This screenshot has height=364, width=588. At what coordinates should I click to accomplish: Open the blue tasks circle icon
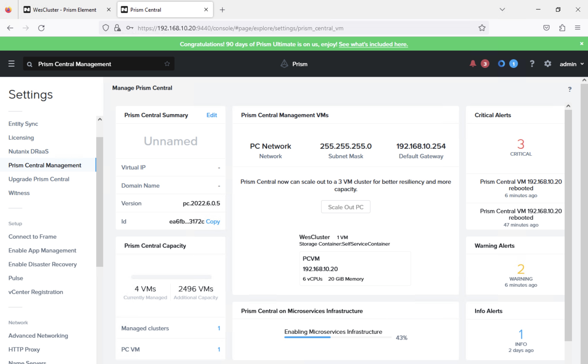pos(501,64)
